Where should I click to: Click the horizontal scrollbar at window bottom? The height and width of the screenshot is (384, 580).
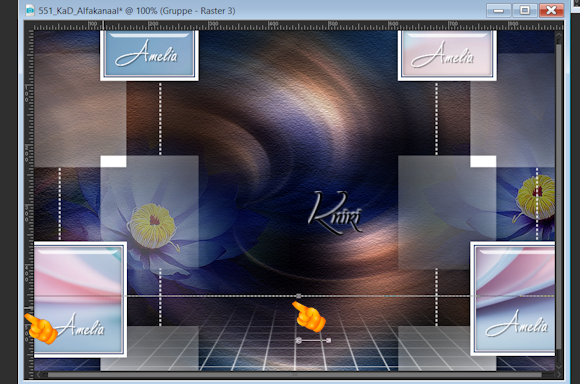[294, 375]
